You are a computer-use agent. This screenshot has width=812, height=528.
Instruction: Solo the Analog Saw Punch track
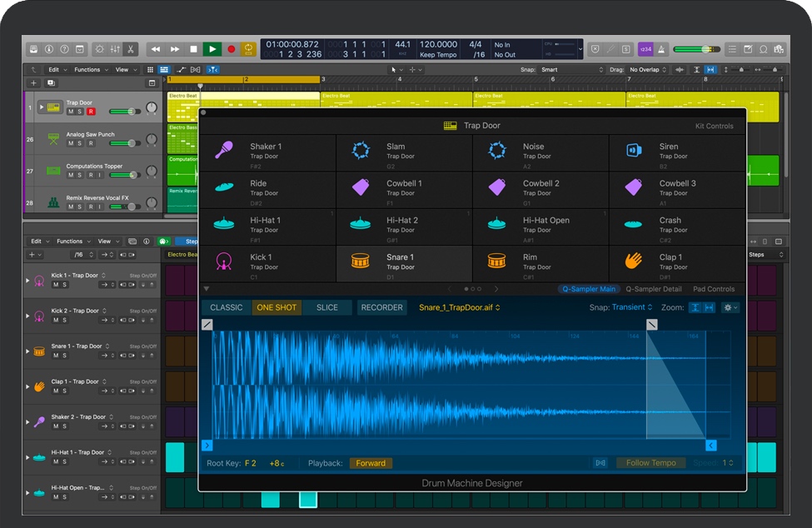click(x=80, y=143)
